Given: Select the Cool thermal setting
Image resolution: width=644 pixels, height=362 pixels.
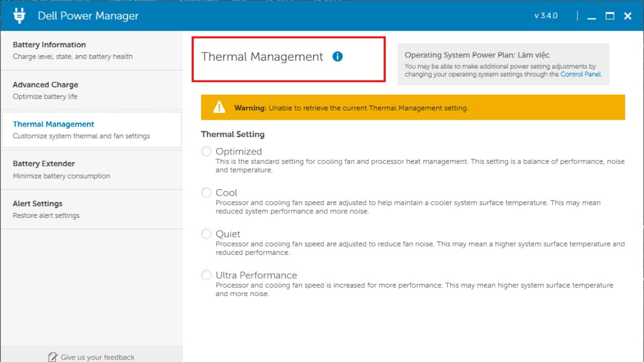Looking at the screenshot, I should coord(206,193).
